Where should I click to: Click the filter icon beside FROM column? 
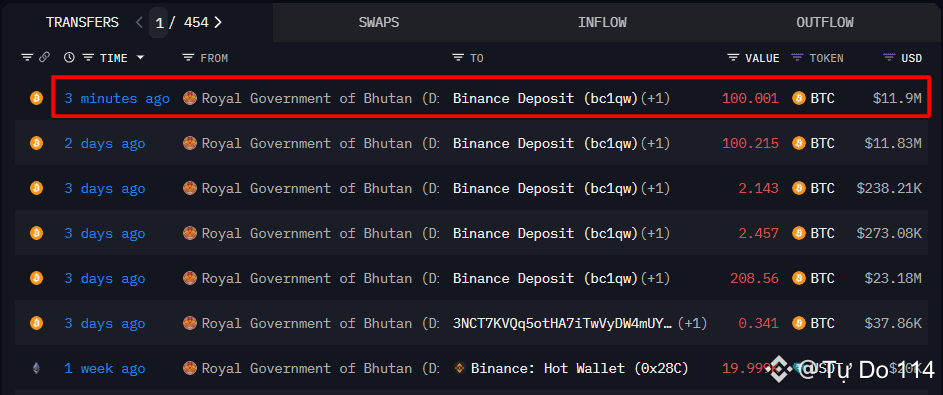tap(188, 58)
